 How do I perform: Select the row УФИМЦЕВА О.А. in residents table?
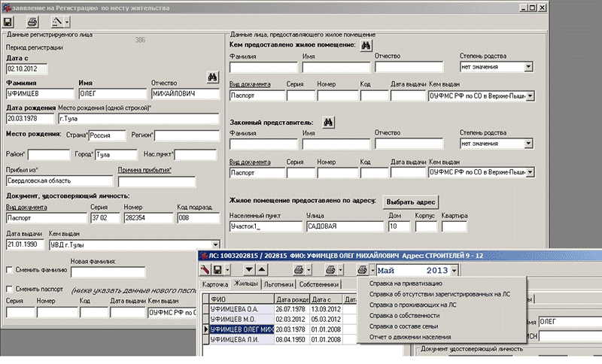coord(242,309)
